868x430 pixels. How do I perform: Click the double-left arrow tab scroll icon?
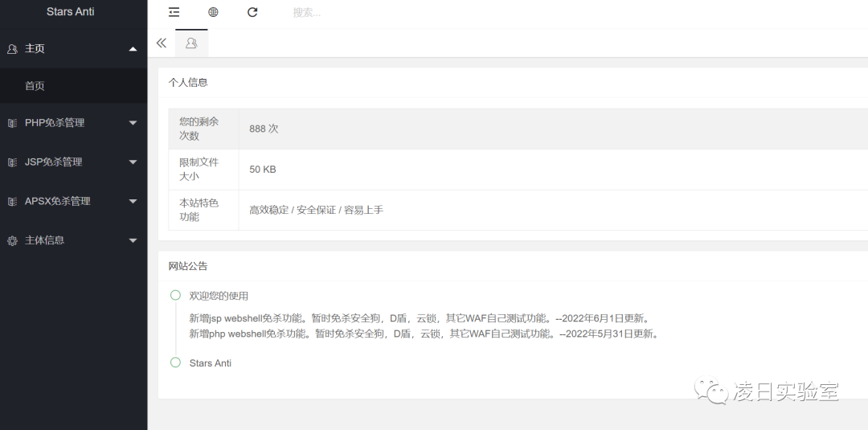(x=161, y=43)
